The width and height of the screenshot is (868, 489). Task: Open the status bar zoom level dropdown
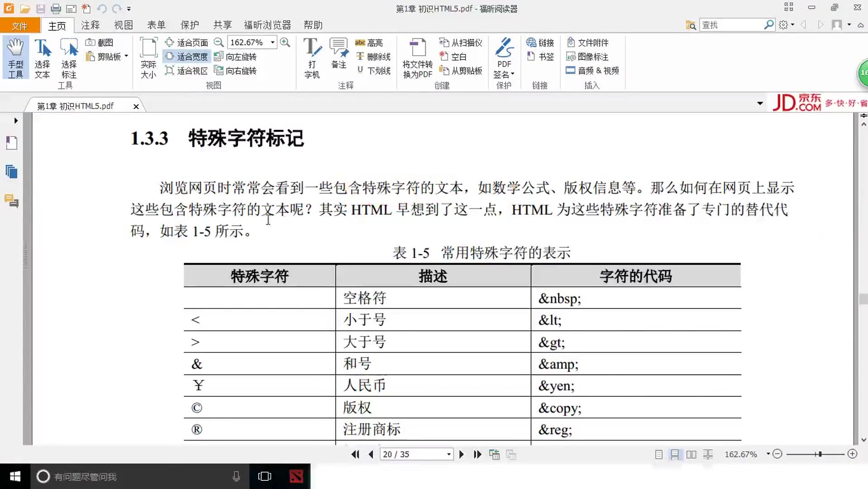click(768, 454)
